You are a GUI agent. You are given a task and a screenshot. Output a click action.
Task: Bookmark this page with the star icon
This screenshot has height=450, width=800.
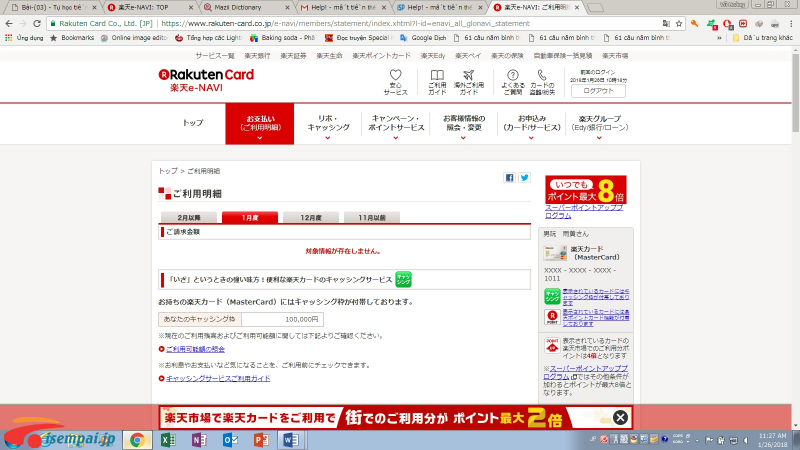[x=679, y=23]
